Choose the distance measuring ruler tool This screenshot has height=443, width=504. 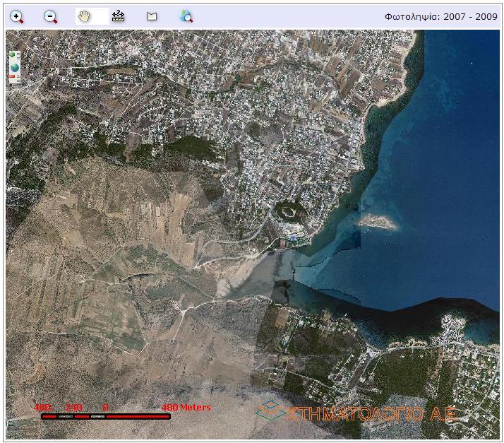[x=119, y=16]
